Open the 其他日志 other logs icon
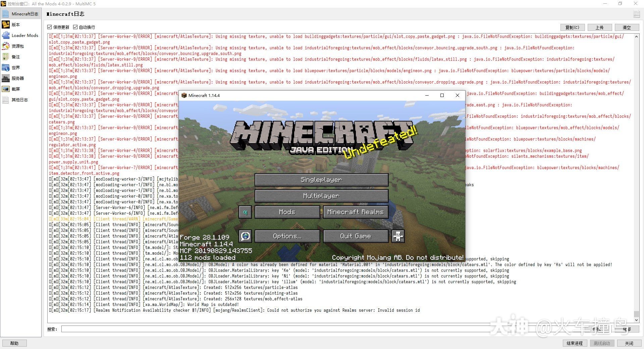644x349 pixels. (x=6, y=100)
